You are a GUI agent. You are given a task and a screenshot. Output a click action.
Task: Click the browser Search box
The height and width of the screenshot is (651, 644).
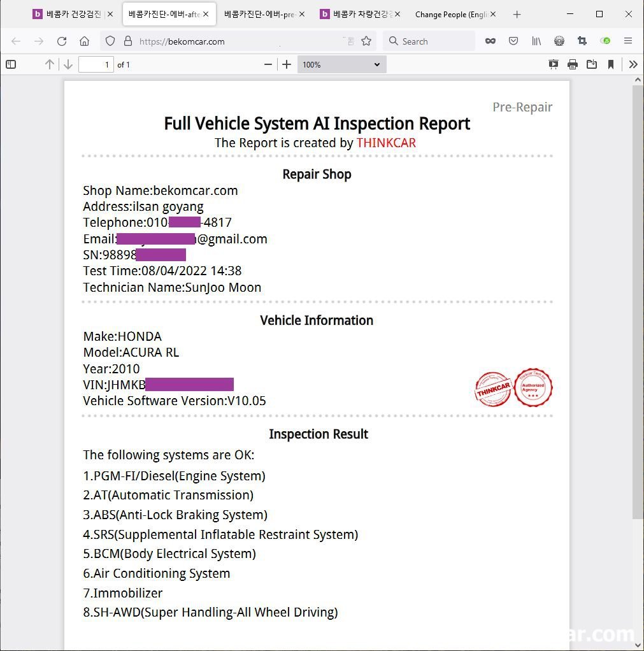[429, 41]
